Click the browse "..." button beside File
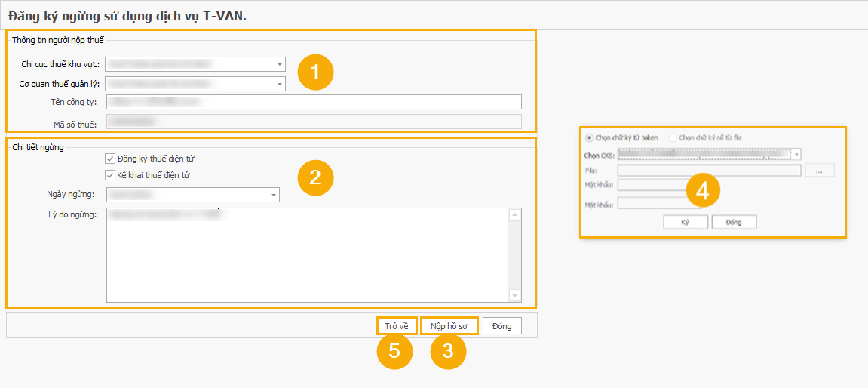Viewport: 868px width, 388px height. click(x=820, y=171)
